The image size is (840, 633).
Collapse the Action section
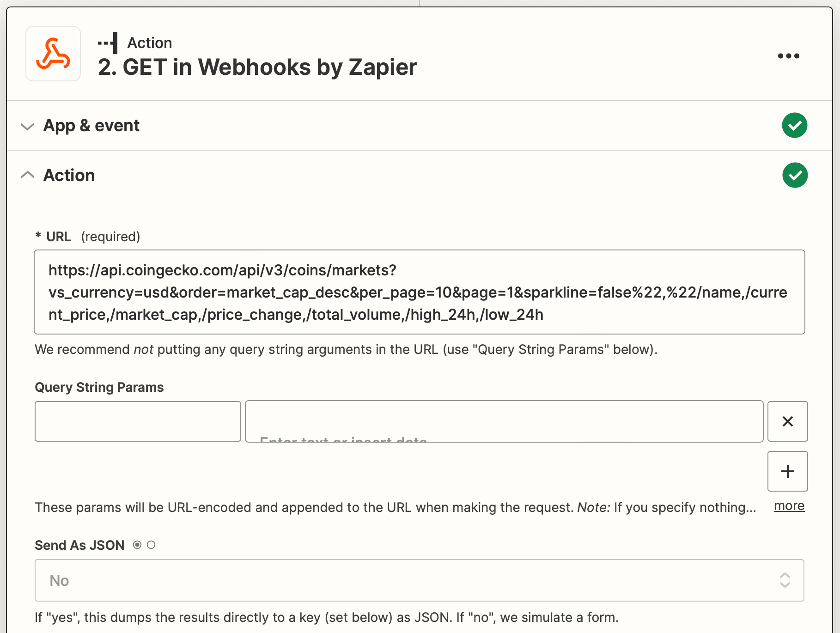point(28,175)
